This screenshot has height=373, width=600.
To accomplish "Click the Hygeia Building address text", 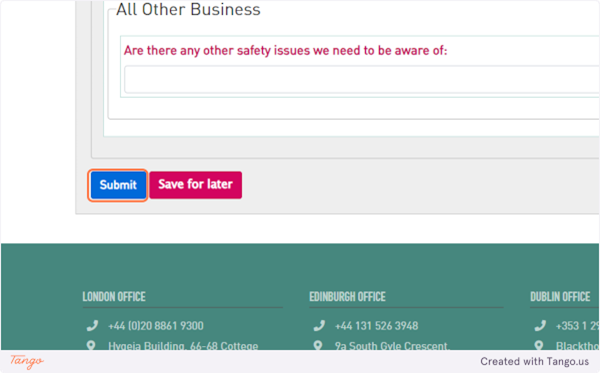I will (x=183, y=345).
